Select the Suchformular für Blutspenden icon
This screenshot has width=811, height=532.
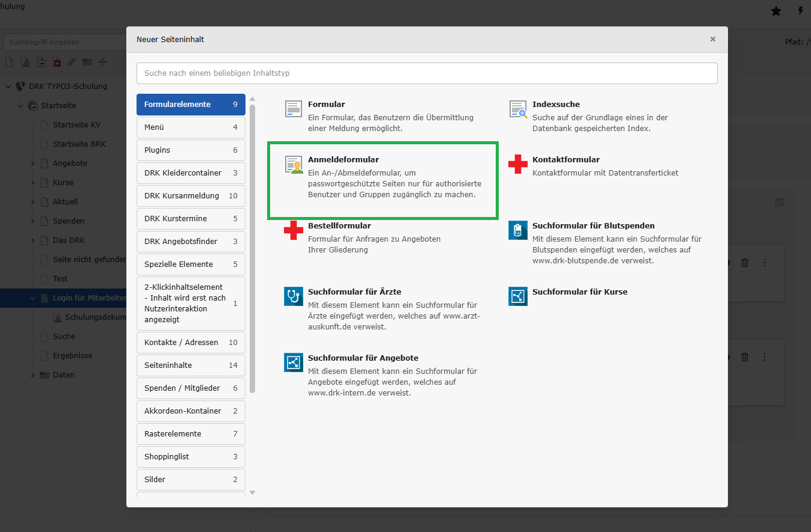click(x=518, y=230)
